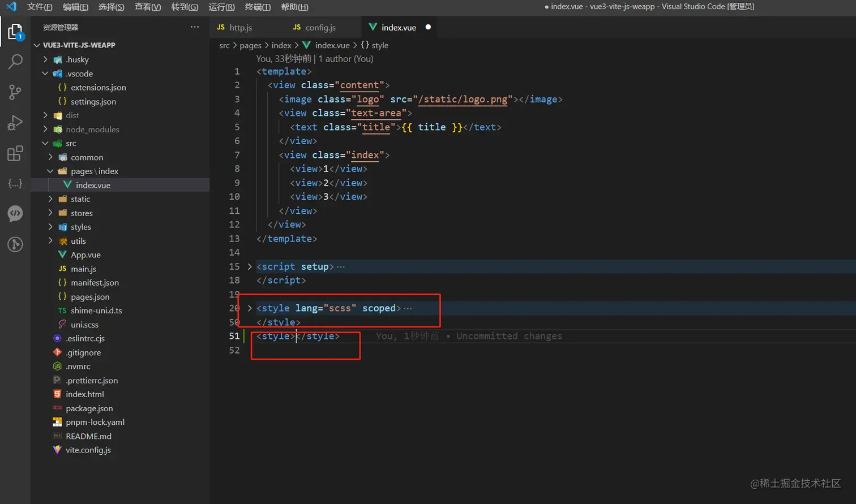The image size is (856, 504).
Task: Click the pages breadcrumb segment
Action: tap(250, 45)
